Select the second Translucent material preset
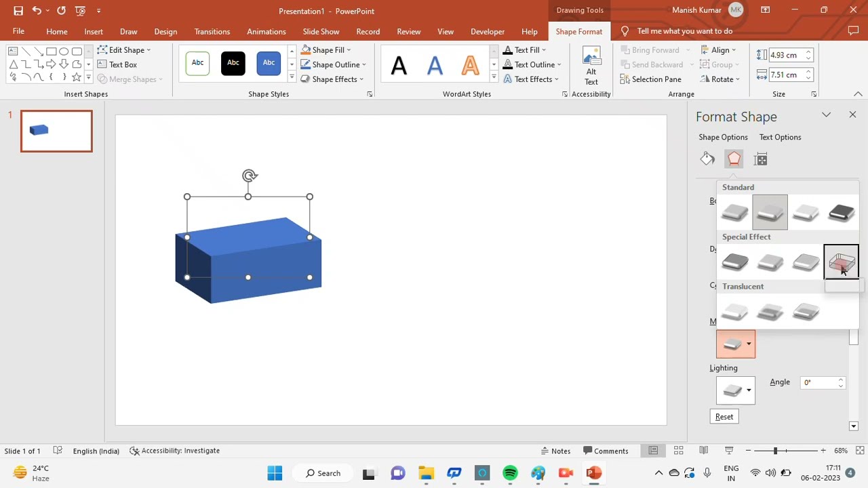The image size is (868, 488). click(x=770, y=312)
